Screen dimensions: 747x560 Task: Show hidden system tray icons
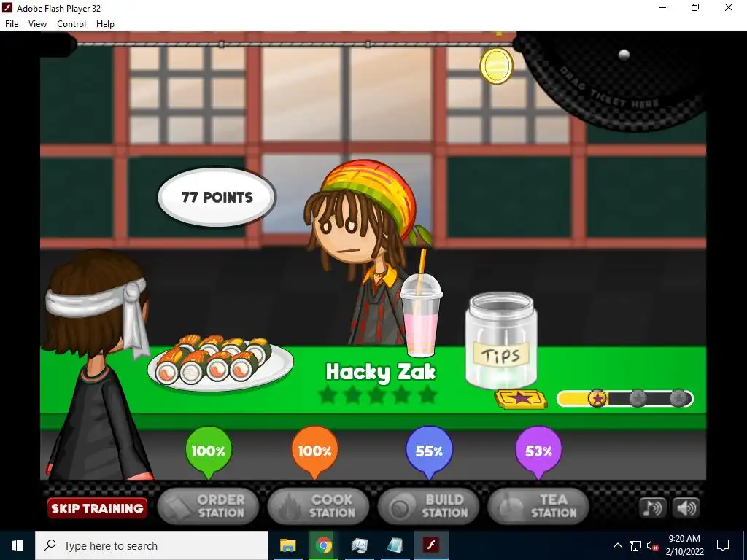tap(617, 545)
